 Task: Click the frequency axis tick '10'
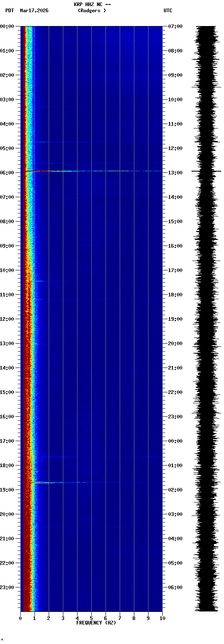click(x=162, y=618)
